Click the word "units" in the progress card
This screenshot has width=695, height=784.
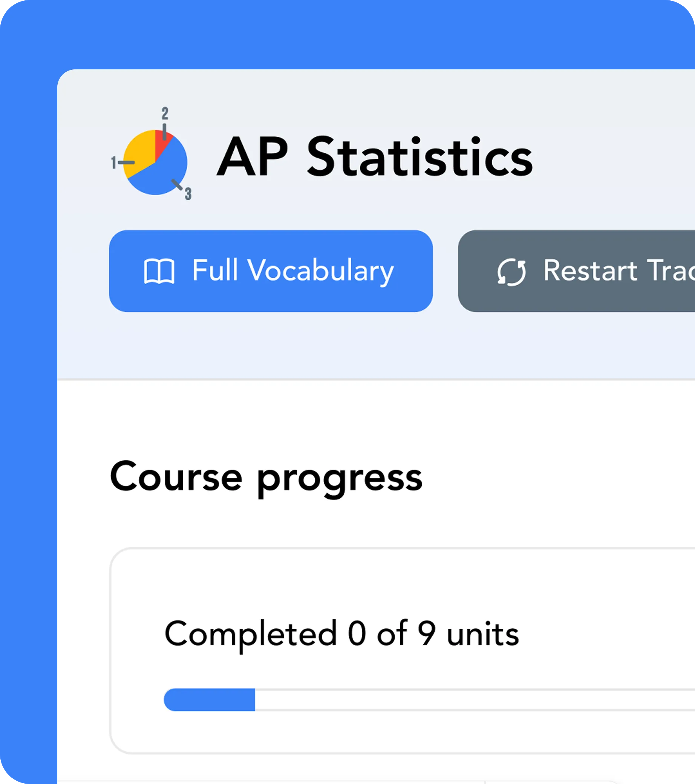point(482,634)
